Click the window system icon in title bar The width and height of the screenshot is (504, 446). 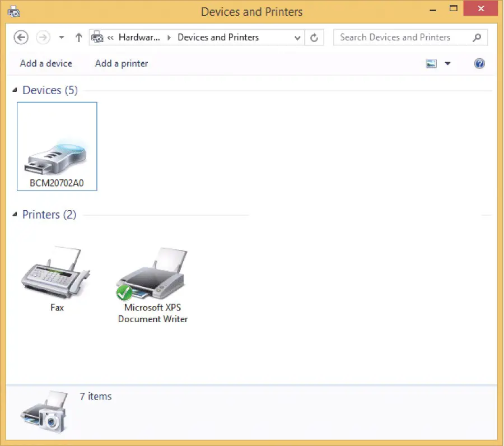point(14,11)
